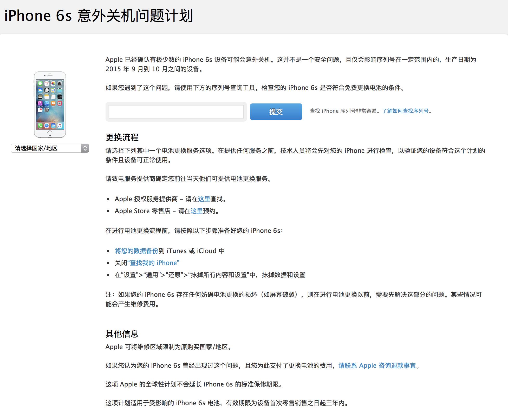Focus the serial number input field
Image resolution: width=508 pixels, height=420 pixels.
pyautogui.click(x=176, y=112)
